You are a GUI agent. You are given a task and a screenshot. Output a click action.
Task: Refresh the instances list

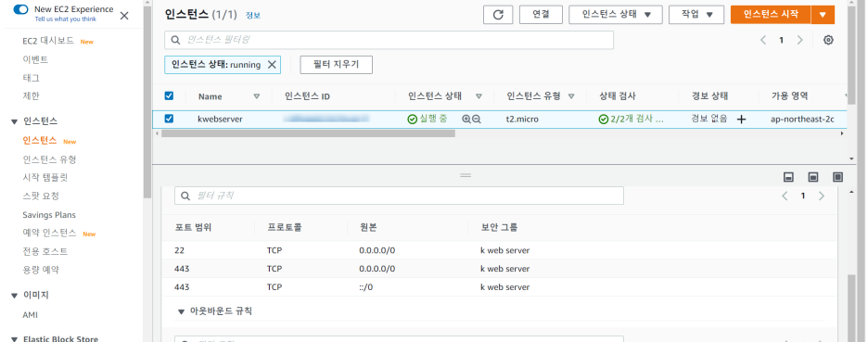point(498,15)
